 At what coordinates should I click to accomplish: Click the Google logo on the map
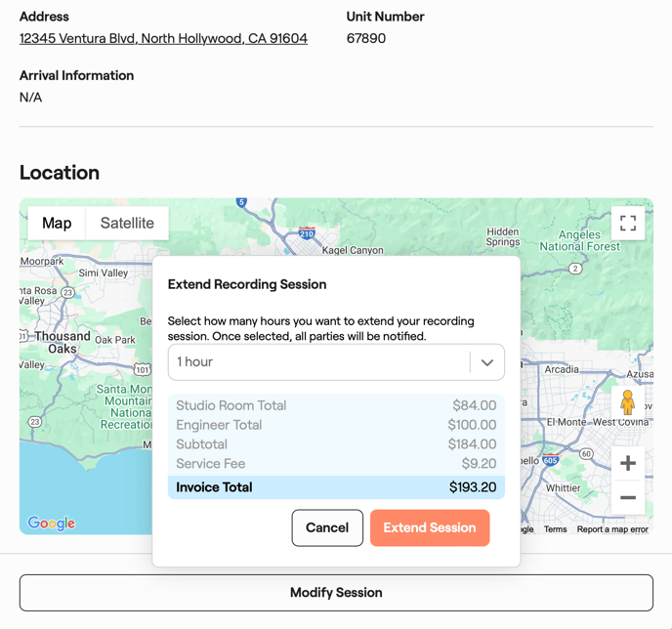(x=52, y=523)
